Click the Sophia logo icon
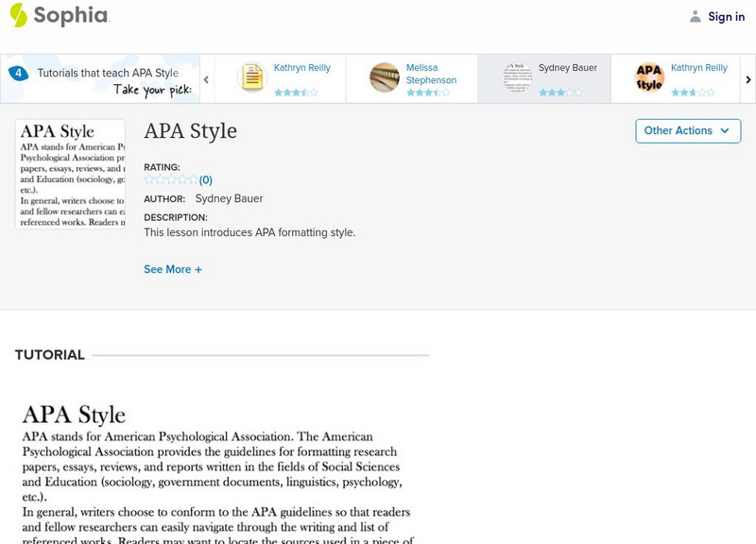 click(19, 15)
